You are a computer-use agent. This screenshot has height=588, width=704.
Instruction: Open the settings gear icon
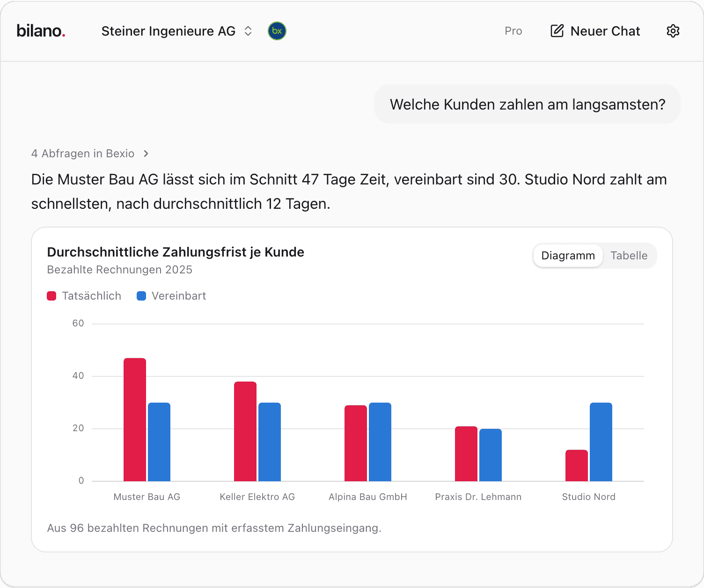pyautogui.click(x=673, y=31)
